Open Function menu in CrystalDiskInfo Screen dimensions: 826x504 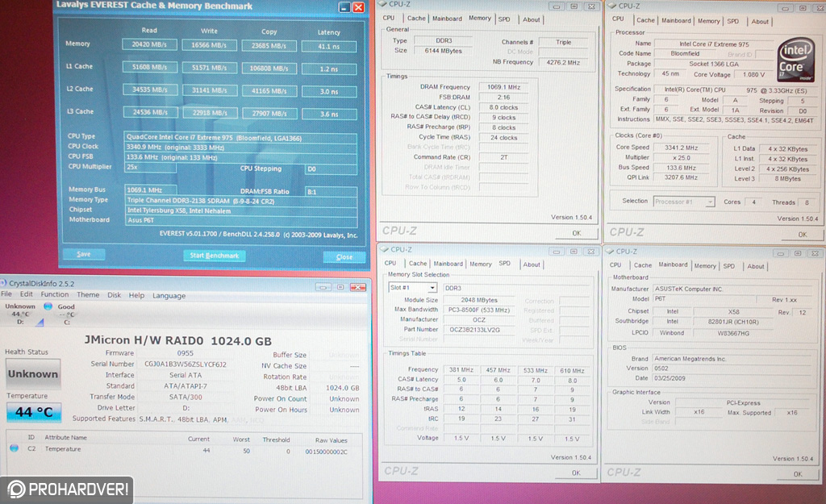pyautogui.click(x=55, y=294)
